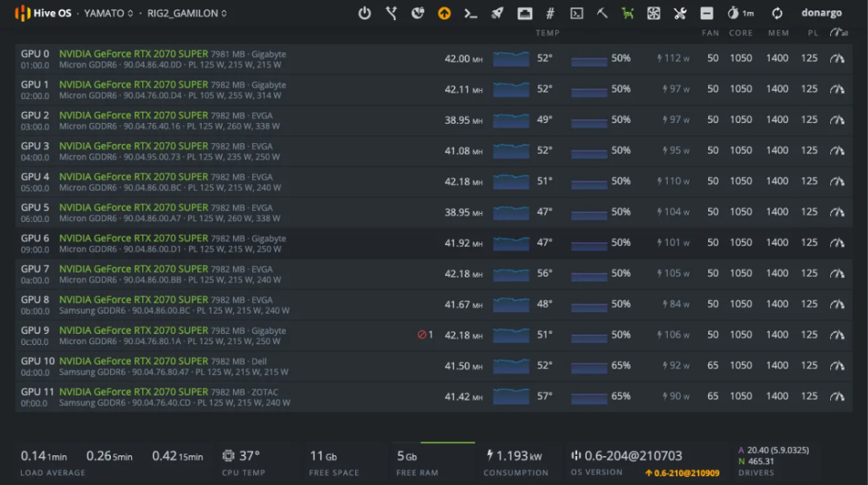Open overclock settings for GPU 9

pos(837,335)
